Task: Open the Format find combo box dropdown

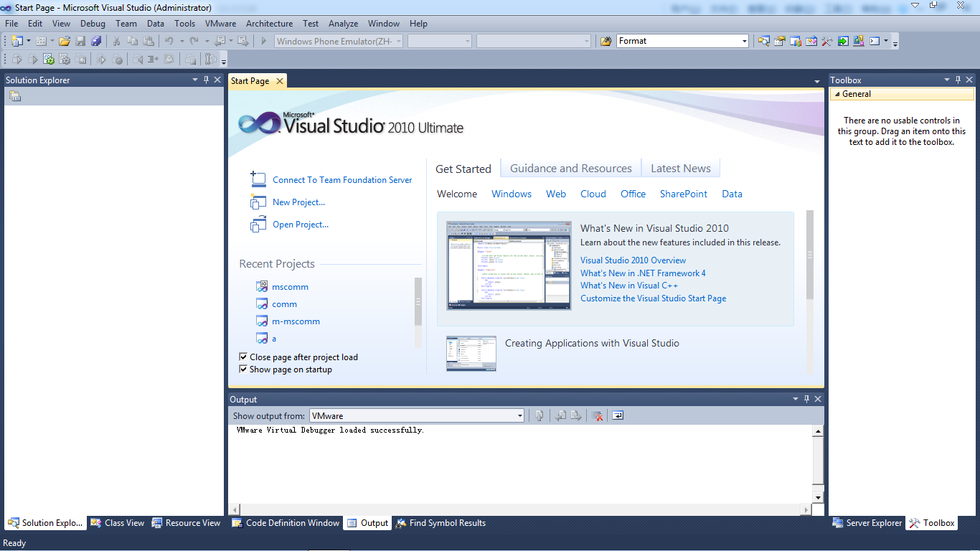Action: point(744,41)
